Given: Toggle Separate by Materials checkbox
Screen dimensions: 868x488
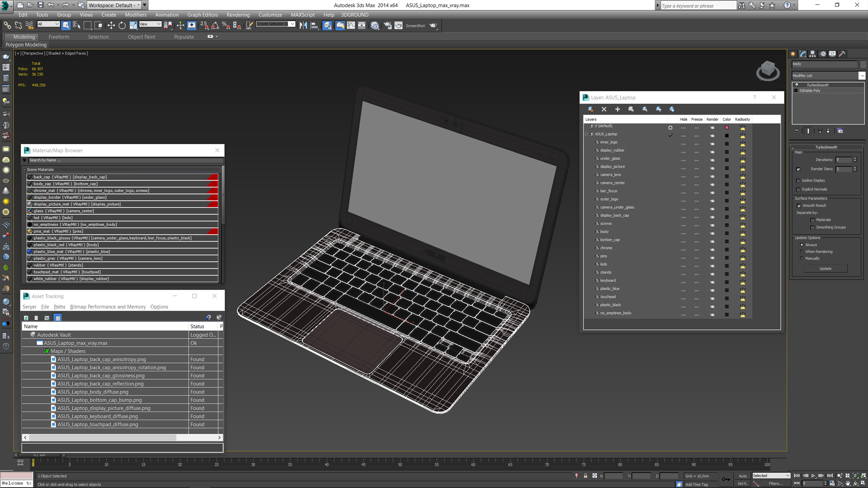Looking at the screenshot, I should [812, 220].
